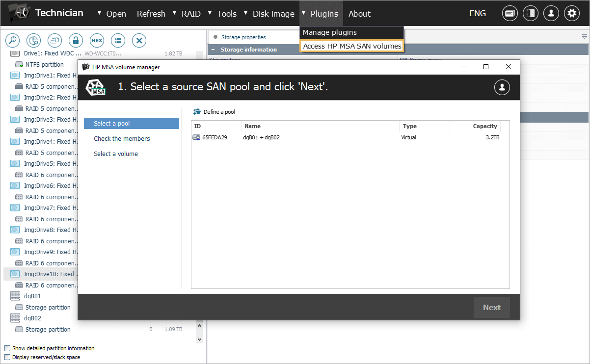This screenshot has height=364, width=590.
Task: Open the HEX viewer toolbar icon
Action: (97, 40)
